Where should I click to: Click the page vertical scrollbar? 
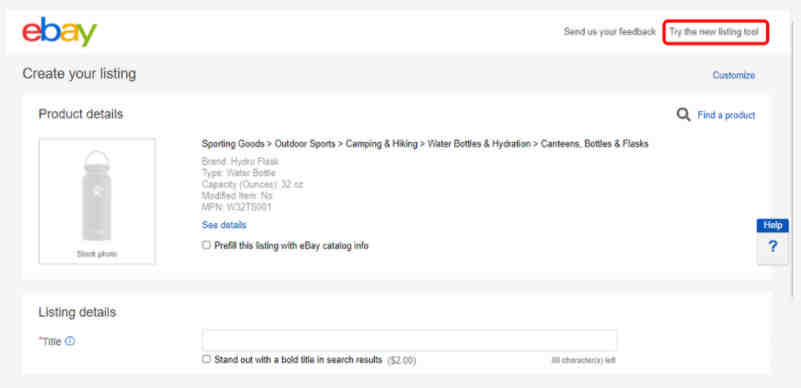point(793,158)
